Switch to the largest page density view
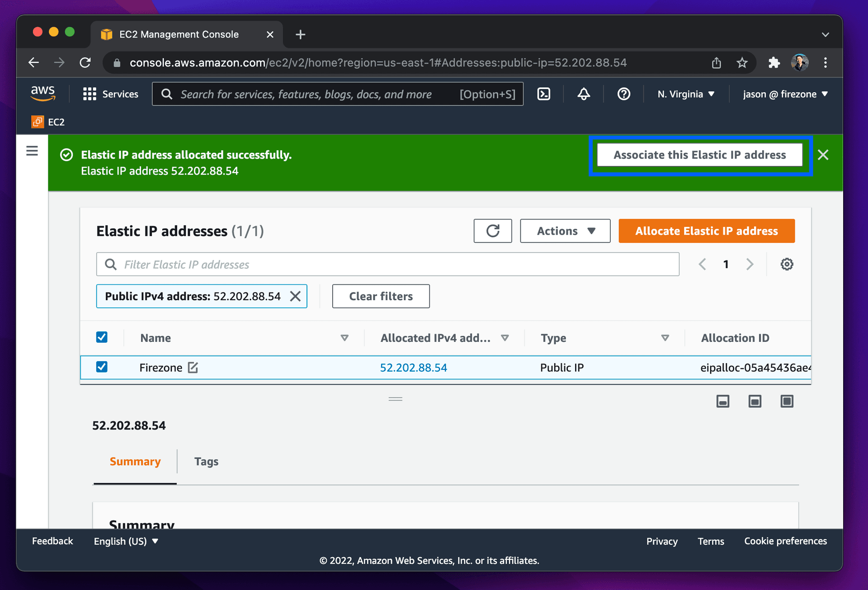The width and height of the screenshot is (868, 590). tap(787, 401)
